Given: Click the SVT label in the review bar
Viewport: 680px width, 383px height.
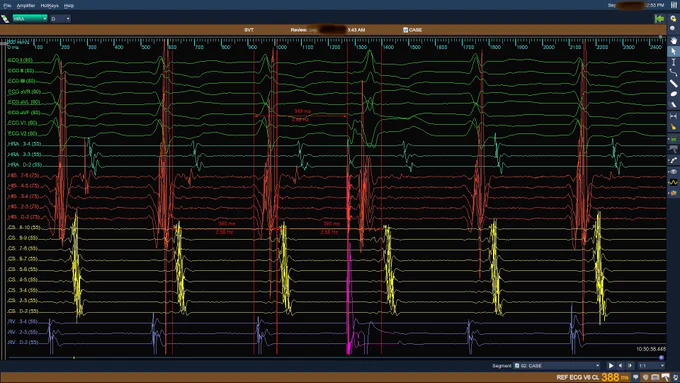Looking at the screenshot, I should 249,30.
